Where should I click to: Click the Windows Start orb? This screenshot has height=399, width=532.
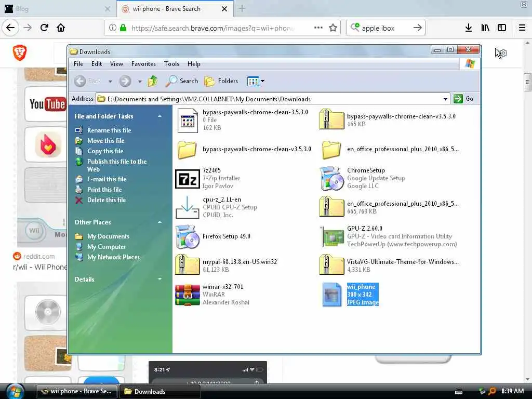tap(15, 391)
